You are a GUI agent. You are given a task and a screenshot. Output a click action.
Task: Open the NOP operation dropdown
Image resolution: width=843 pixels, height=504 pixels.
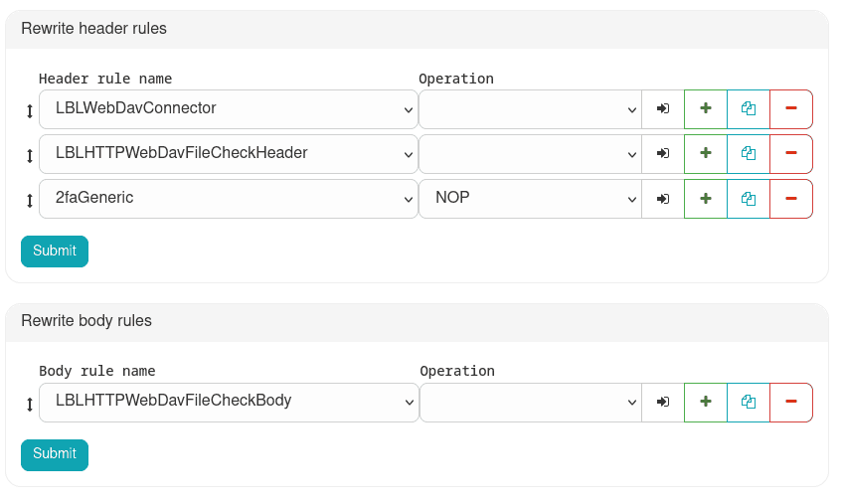[530, 199]
